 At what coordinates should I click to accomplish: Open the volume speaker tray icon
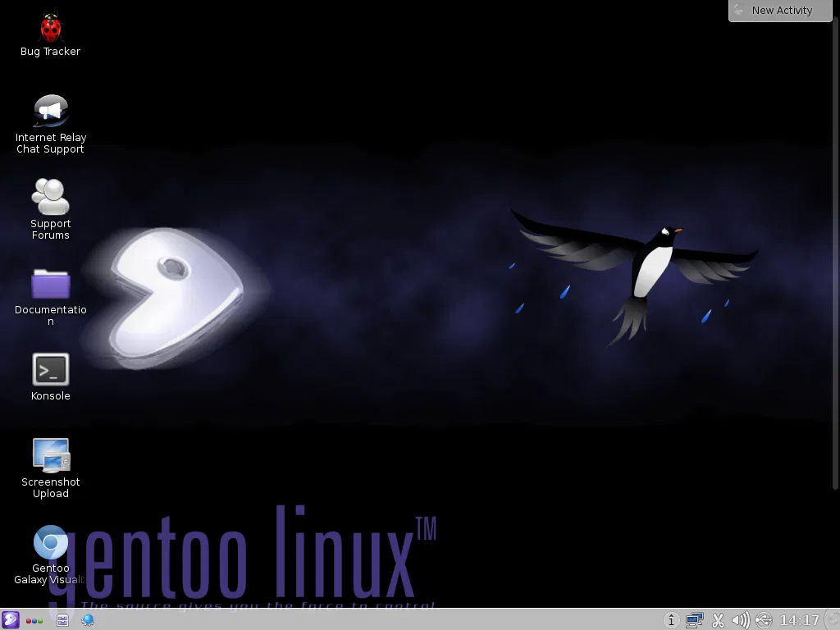pyautogui.click(x=741, y=620)
